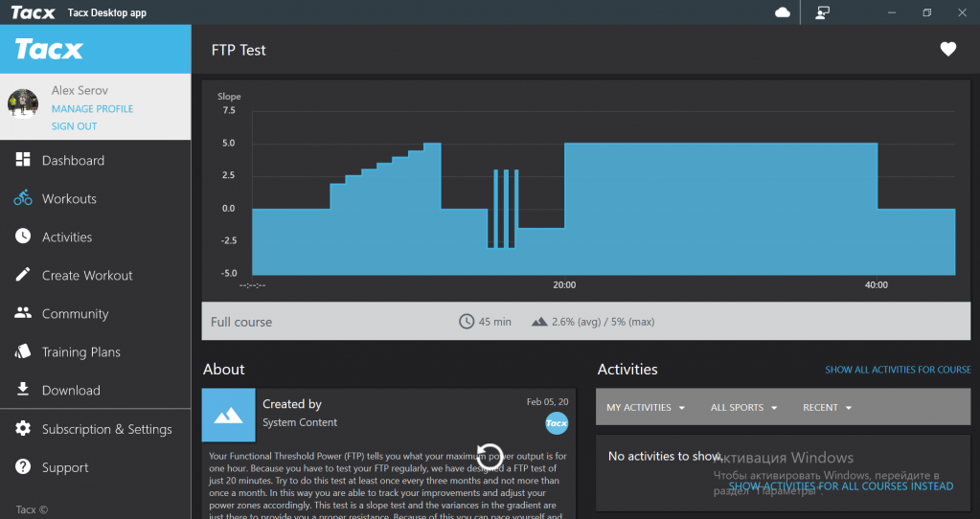Click the SIGN OUT link

[75, 126]
